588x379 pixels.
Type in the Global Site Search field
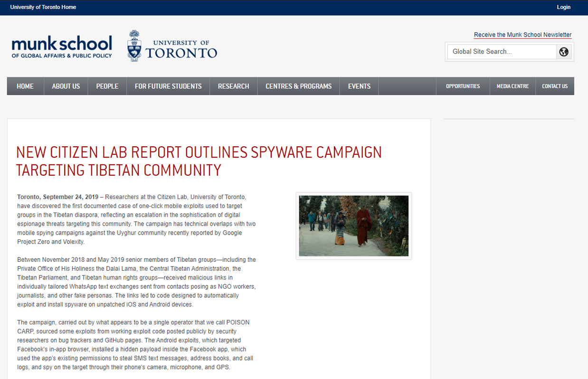(501, 52)
